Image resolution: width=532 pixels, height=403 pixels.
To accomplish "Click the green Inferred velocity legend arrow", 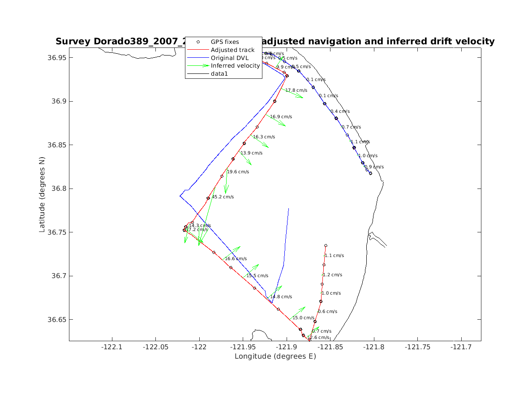I will tap(197, 66).
